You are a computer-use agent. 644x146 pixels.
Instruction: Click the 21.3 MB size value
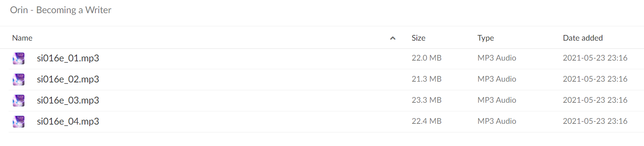pos(427,79)
